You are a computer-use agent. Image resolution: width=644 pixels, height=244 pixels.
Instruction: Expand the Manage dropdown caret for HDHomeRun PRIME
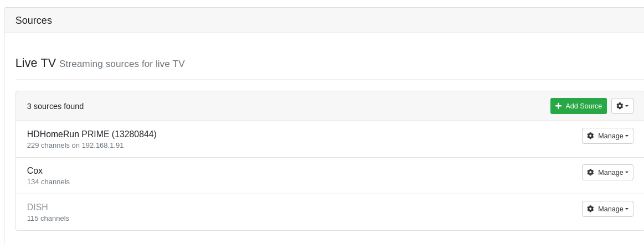(627, 136)
